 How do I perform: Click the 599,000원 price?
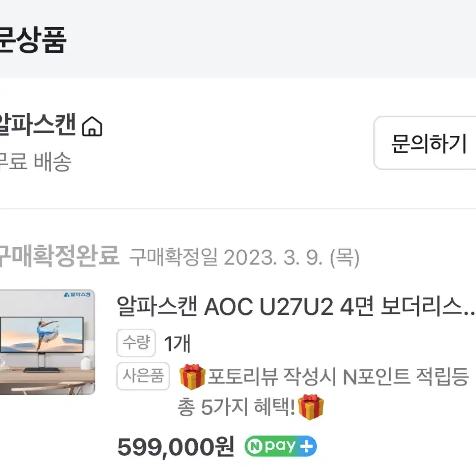pos(176,447)
